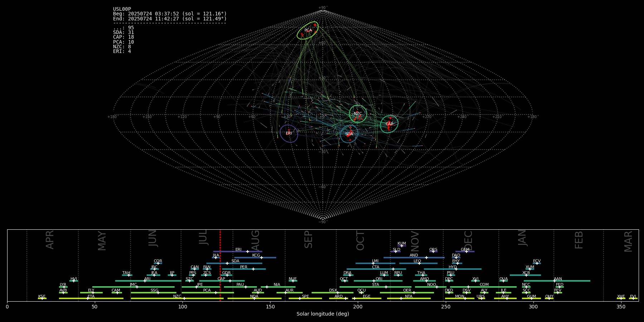Click the STA shower bar in timeline
This screenshot has height=322, width=644.
pos(376,287)
